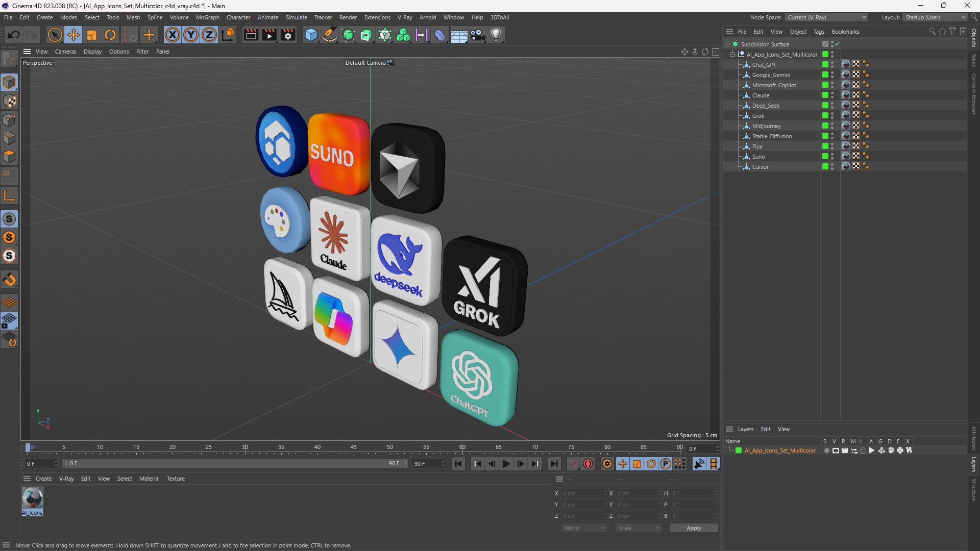The image size is (980, 551).
Task: Open the Layout dropdown
Action: [x=936, y=17]
